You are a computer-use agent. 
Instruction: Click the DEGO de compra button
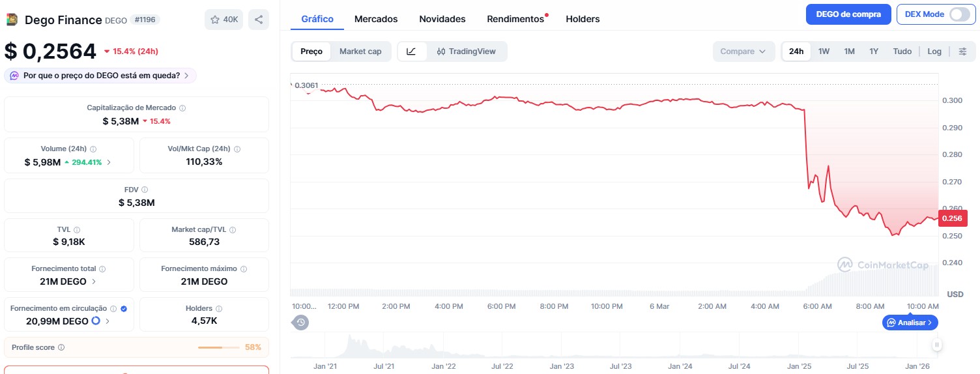click(848, 14)
